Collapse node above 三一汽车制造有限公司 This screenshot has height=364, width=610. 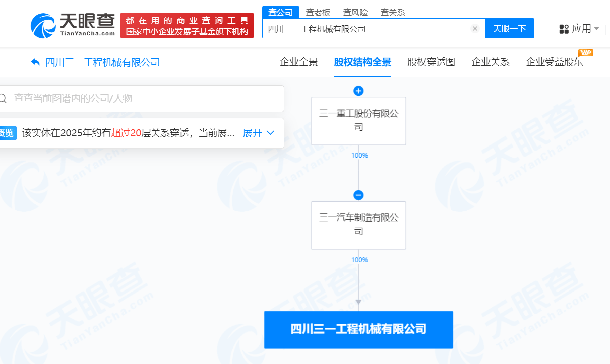pos(358,195)
